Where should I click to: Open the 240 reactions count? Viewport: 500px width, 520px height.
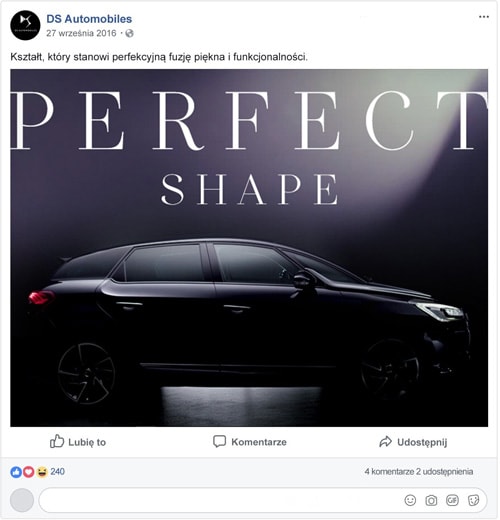tap(57, 472)
